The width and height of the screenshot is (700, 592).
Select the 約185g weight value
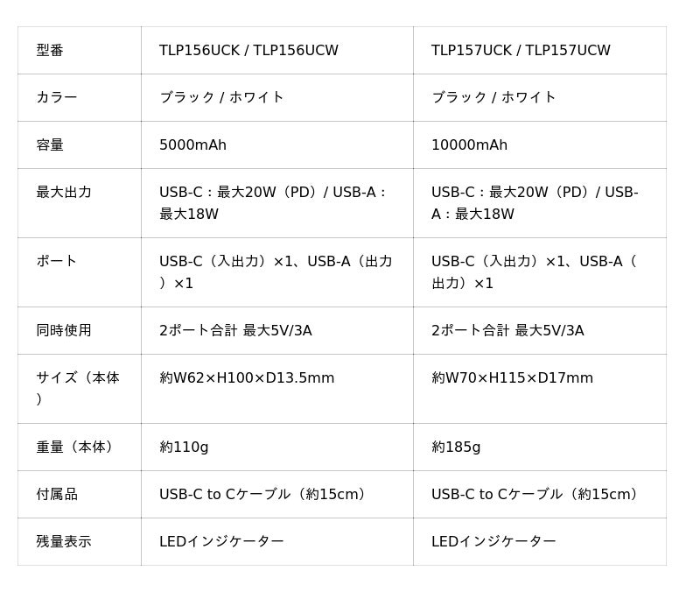(456, 447)
